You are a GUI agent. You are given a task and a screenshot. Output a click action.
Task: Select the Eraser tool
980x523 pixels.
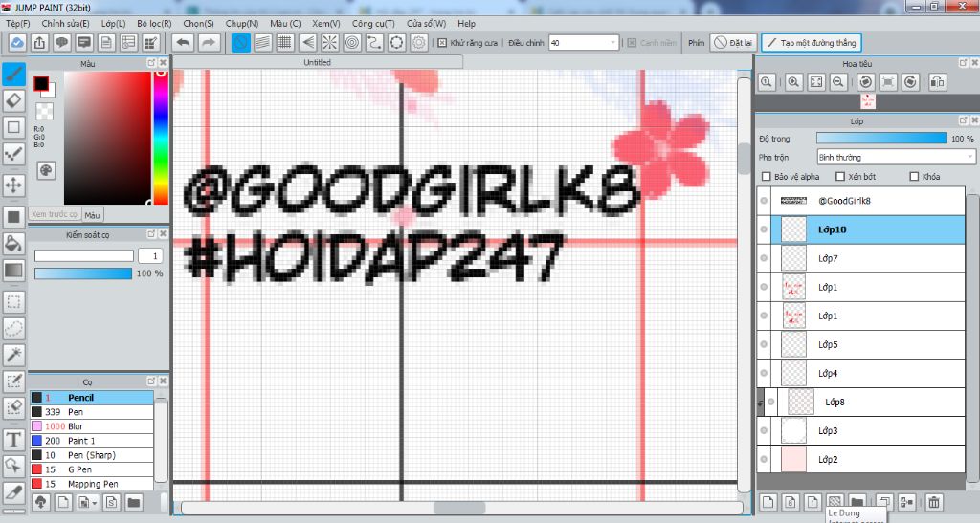pyautogui.click(x=13, y=100)
